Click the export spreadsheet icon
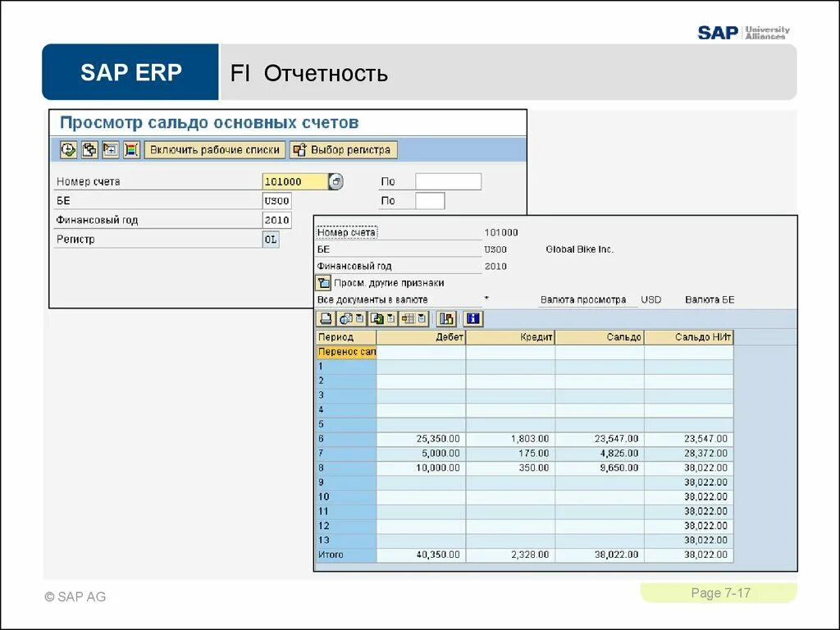 point(377,319)
